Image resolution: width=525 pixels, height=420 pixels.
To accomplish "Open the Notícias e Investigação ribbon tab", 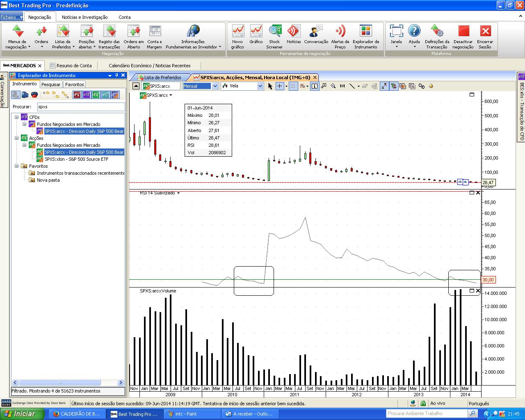I will pos(84,17).
